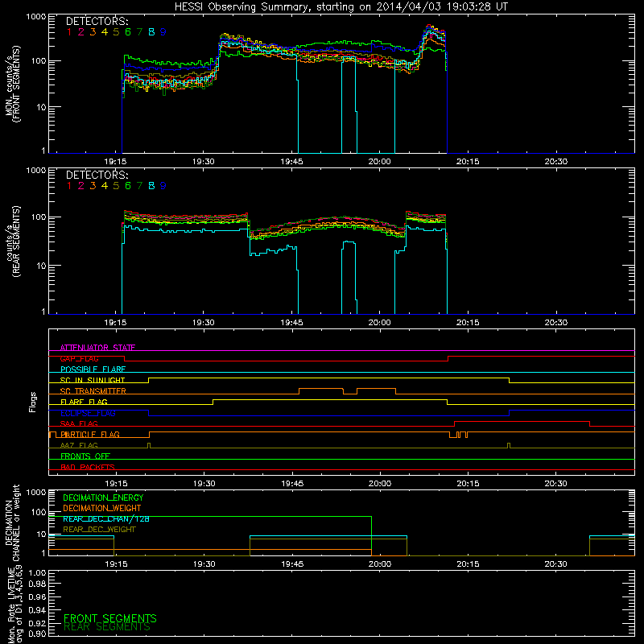Click detector 7 legend number in rear segments plot
This screenshot has height=644, width=644.
pyautogui.click(x=139, y=186)
